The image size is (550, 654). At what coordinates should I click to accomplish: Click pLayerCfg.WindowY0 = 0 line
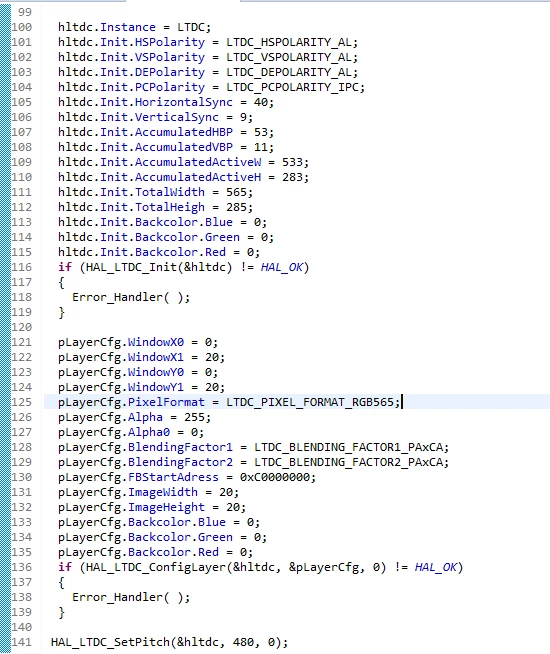(138, 372)
